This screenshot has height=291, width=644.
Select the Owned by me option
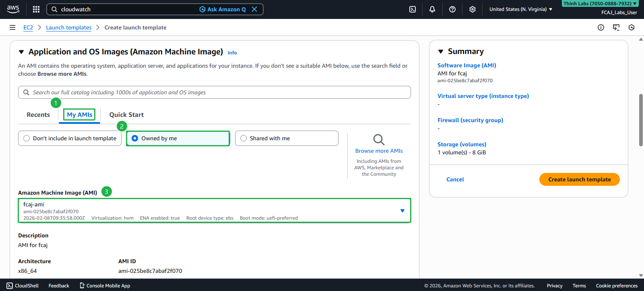178,138
